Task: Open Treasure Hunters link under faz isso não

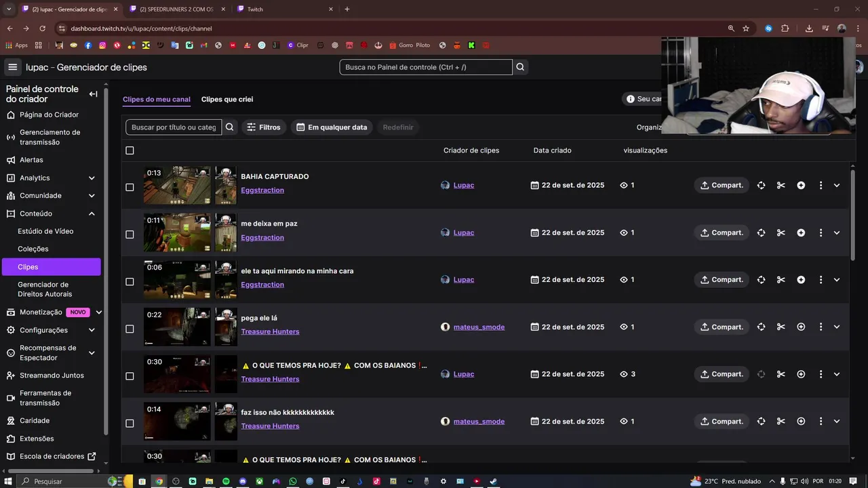Action: pyautogui.click(x=270, y=426)
